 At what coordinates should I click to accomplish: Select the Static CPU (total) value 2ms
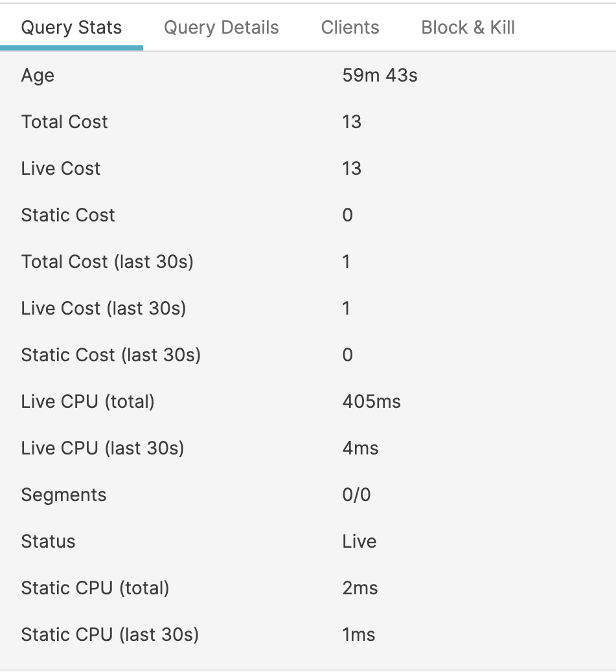click(x=358, y=588)
